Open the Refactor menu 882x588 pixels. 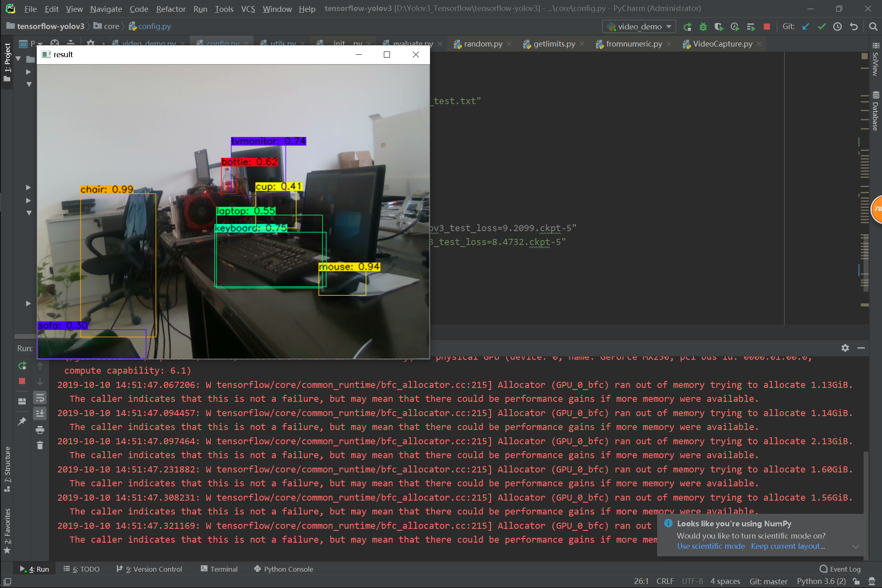tap(171, 9)
